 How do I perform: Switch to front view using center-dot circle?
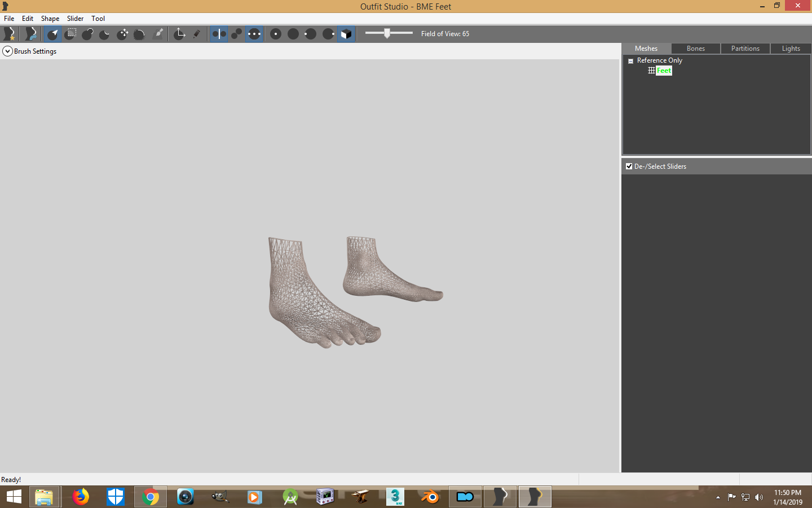point(276,34)
